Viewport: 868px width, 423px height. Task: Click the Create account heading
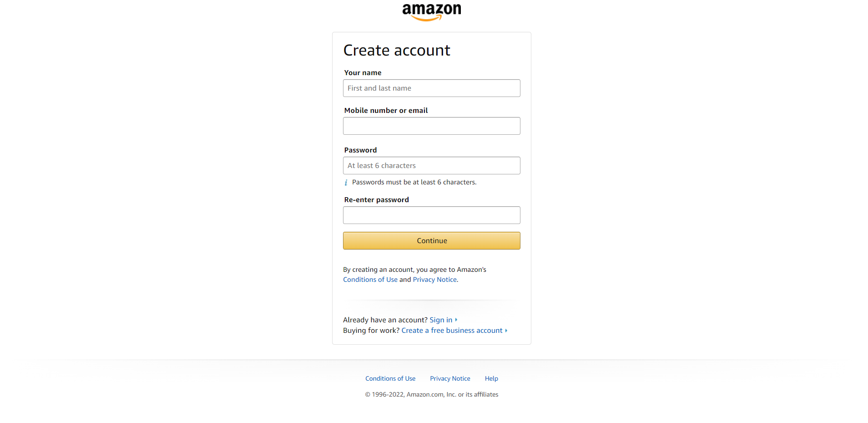click(x=397, y=50)
